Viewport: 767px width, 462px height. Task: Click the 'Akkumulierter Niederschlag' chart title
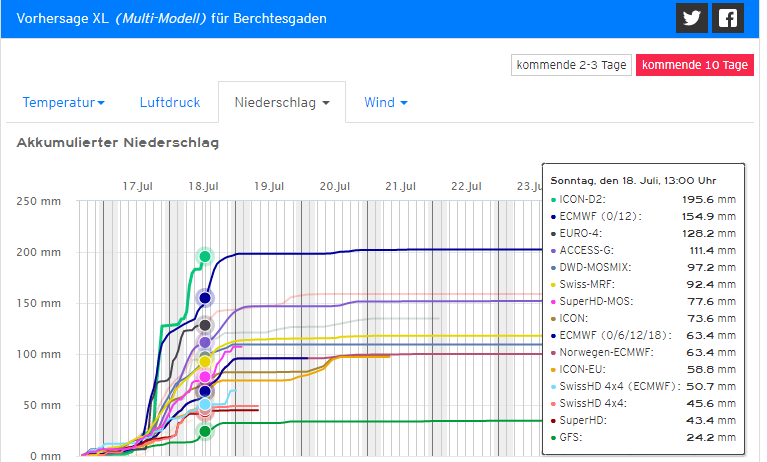click(x=118, y=143)
